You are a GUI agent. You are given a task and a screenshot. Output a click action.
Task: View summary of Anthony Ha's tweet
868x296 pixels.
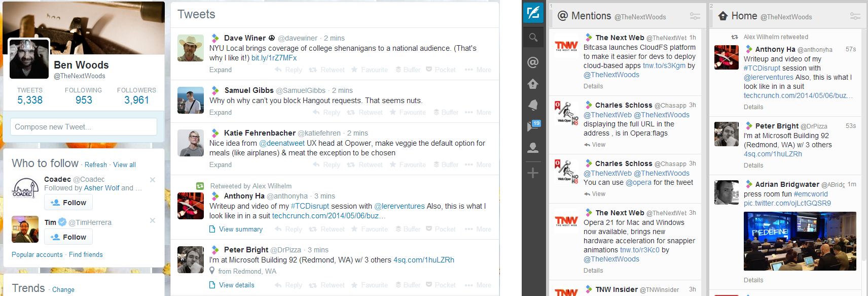click(236, 229)
